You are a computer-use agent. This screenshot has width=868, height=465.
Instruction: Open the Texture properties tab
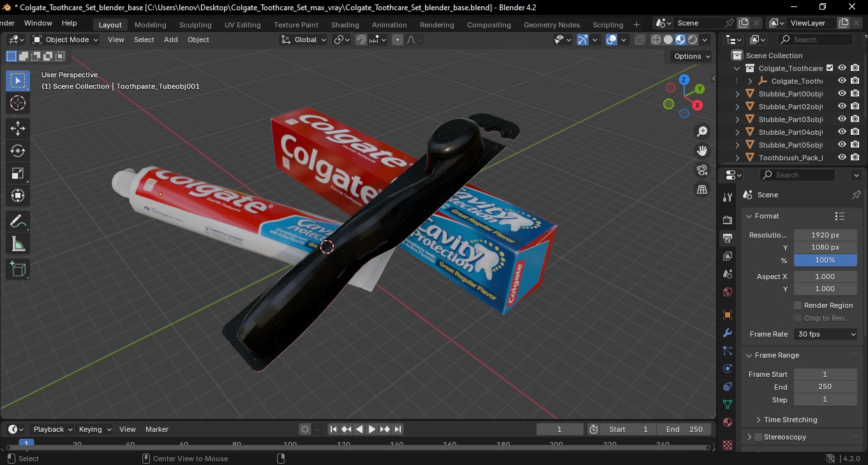pyautogui.click(x=728, y=444)
